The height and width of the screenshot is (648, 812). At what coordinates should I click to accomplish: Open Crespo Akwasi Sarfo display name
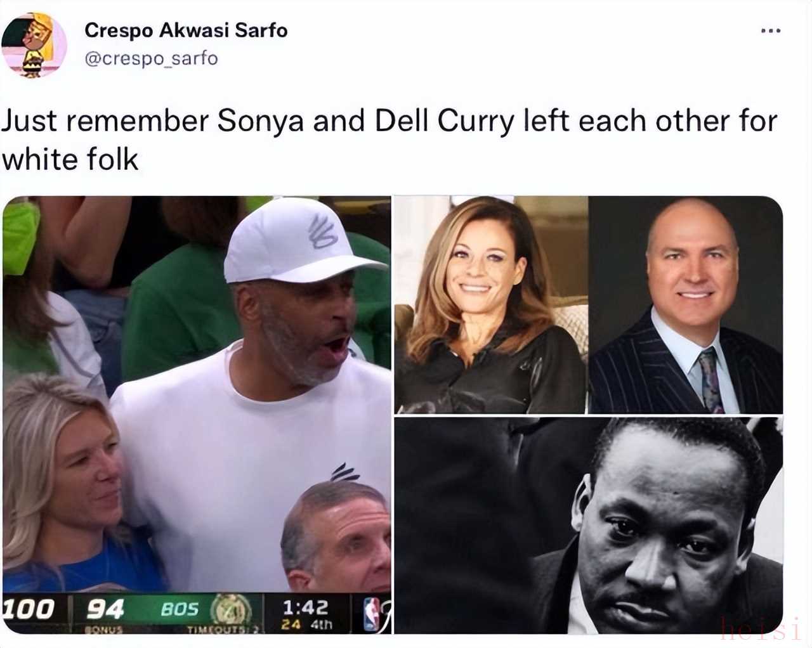tap(186, 30)
